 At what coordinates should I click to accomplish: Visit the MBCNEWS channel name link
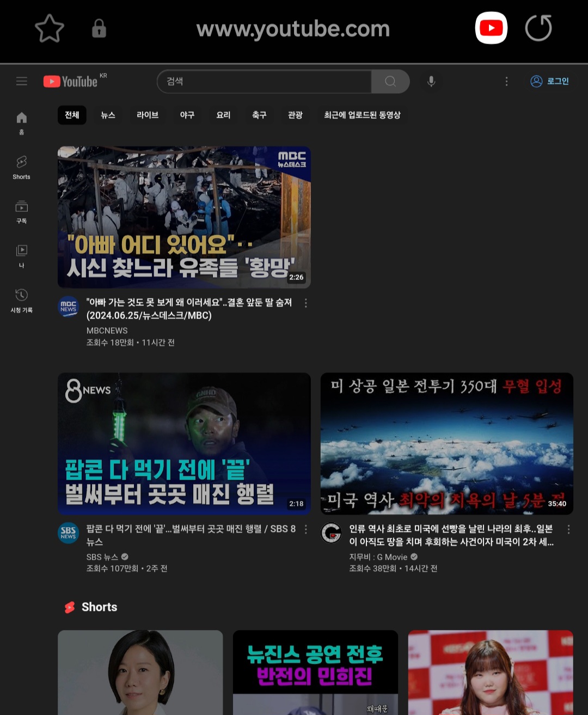pyautogui.click(x=107, y=331)
